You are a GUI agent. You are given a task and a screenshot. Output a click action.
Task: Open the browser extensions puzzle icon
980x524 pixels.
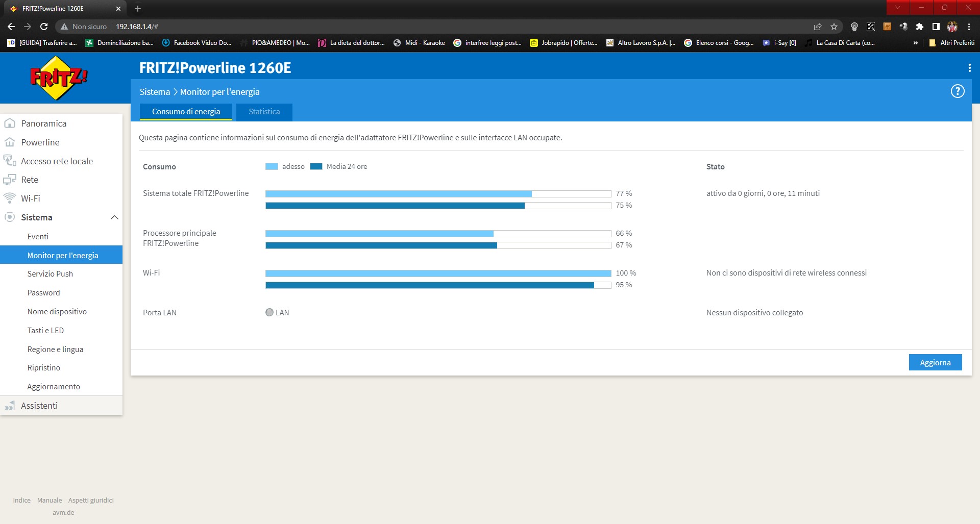(x=920, y=27)
